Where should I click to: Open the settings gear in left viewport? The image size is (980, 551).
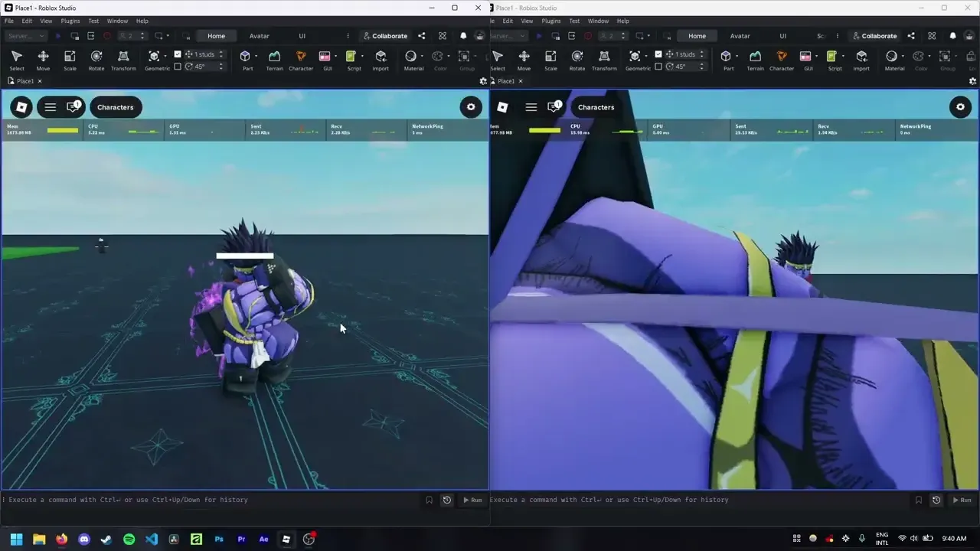471,107
